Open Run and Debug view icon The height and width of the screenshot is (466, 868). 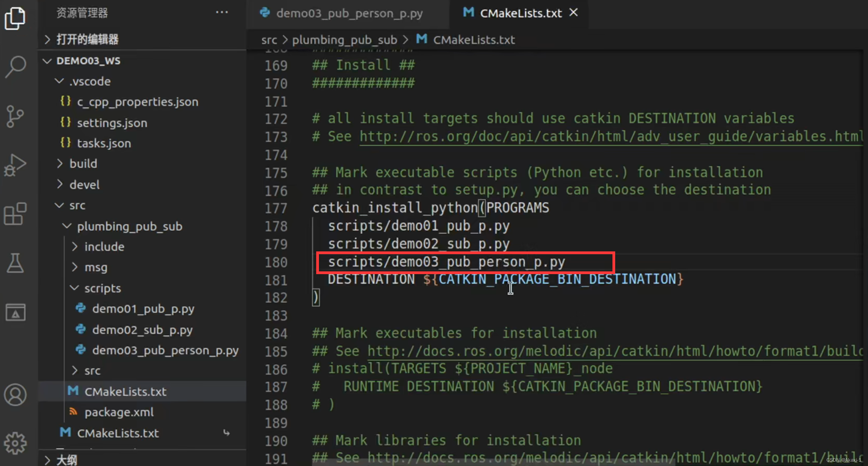click(x=15, y=165)
